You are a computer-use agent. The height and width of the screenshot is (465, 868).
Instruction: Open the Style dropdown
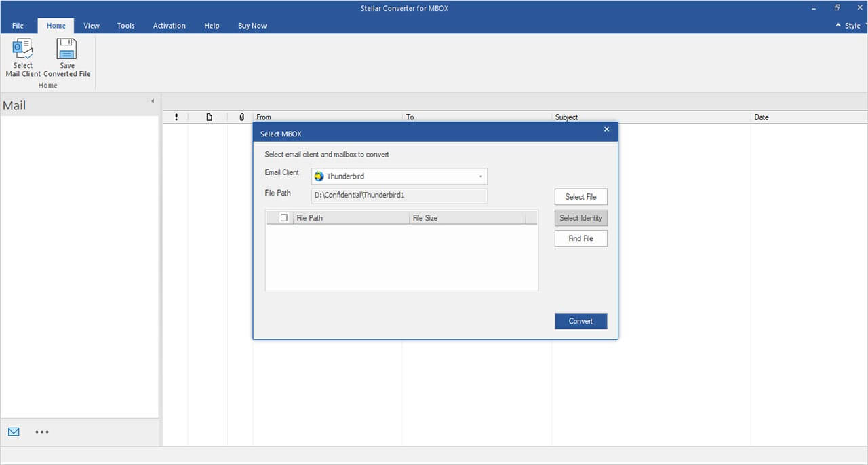tap(852, 26)
